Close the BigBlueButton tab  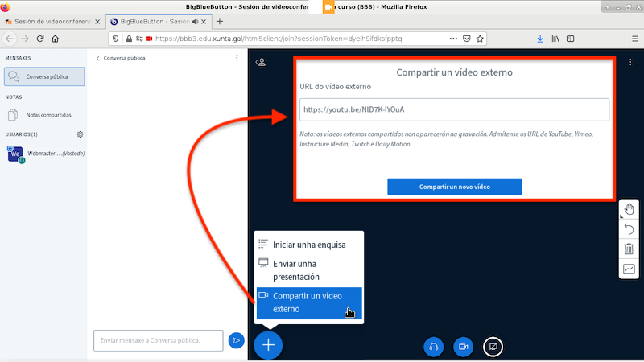click(x=204, y=22)
